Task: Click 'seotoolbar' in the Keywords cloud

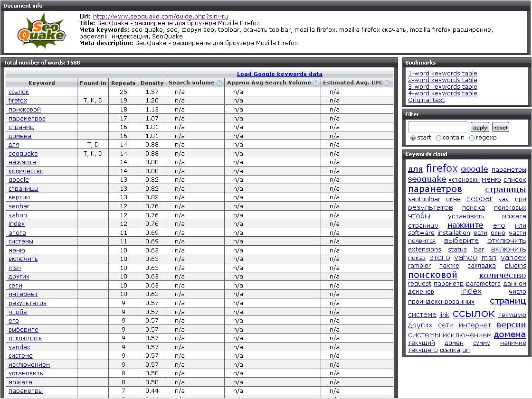Action: coord(424,199)
